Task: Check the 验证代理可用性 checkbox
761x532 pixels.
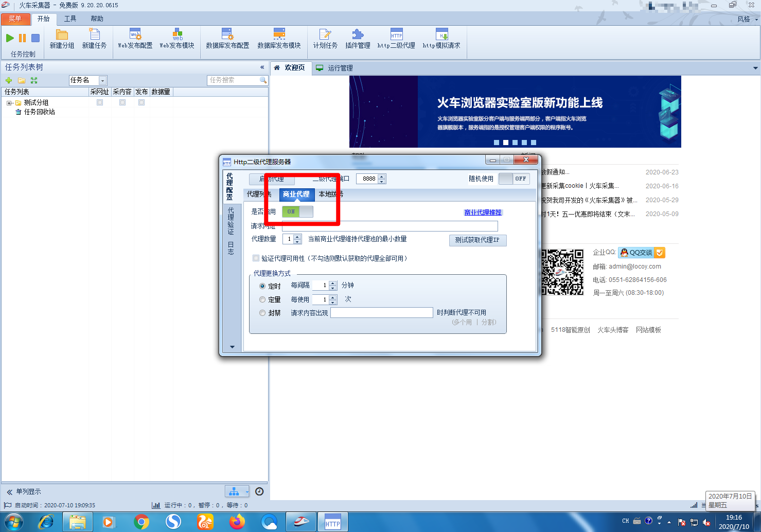Action: [256, 258]
